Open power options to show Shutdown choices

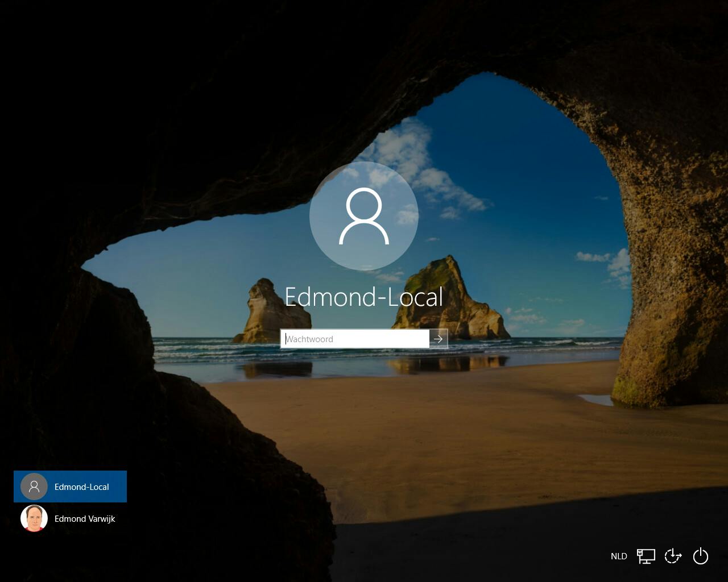700,556
